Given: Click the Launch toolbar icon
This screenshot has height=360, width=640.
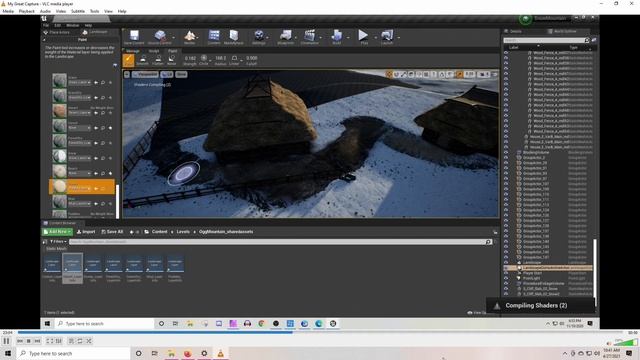Looking at the screenshot, I should pyautogui.click(x=387, y=37).
